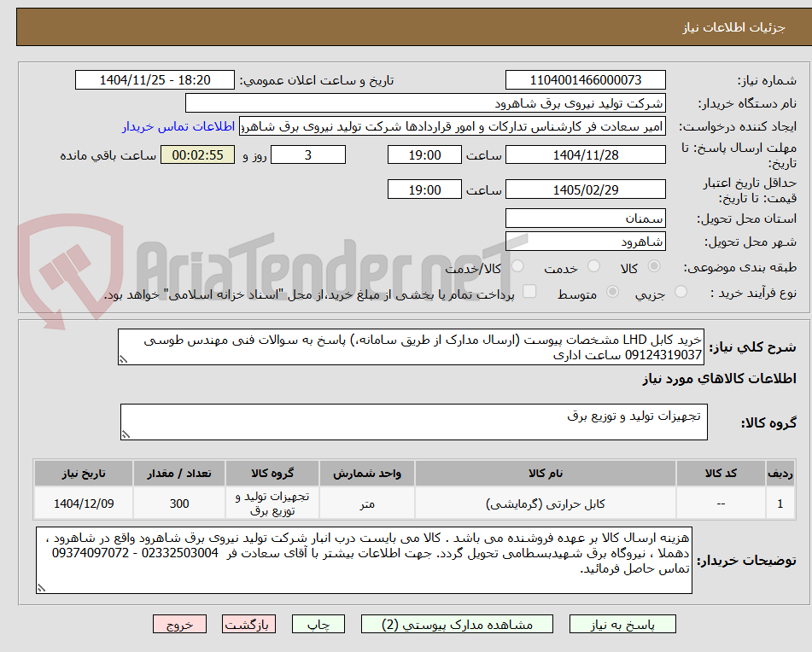This screenshot has width=812, height=652.
Task: Select the کالا/خدمت radio button
Action: pos(517,266)
